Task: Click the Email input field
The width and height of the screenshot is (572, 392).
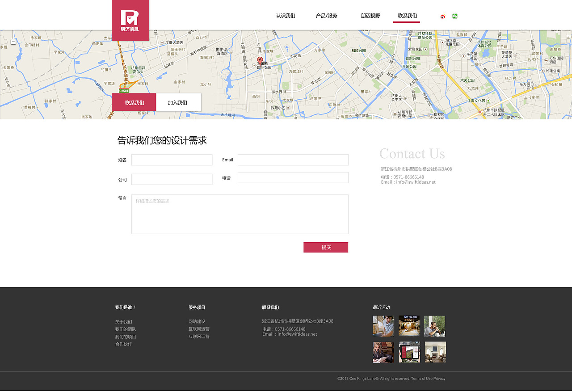Action: 293,160
